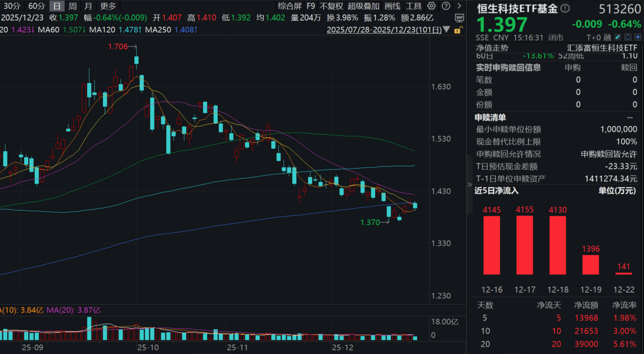This screenshot has width=644, height=354.
Task: Select the 60分 timeframe tab
Action: coord(37,6)
